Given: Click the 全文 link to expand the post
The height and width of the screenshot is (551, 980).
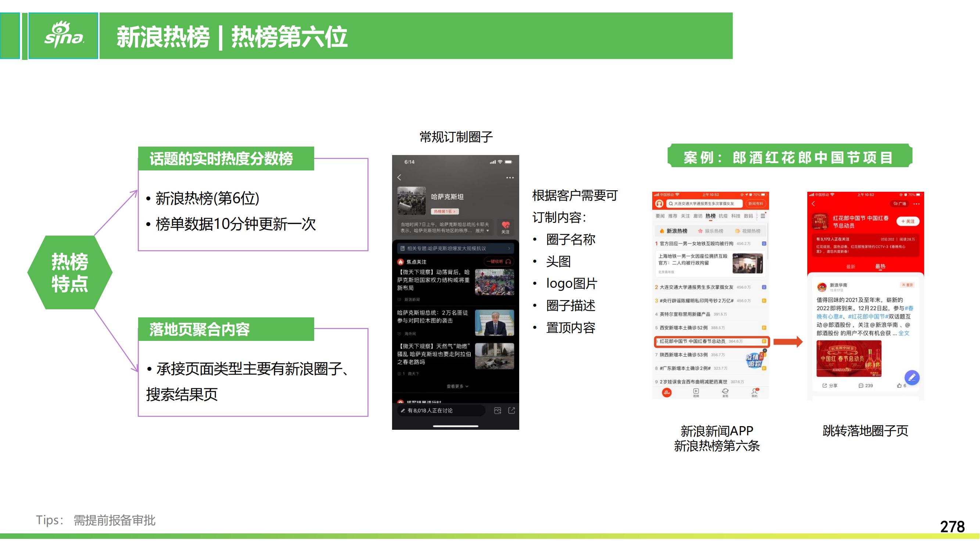Looking at the screenshot, I should point(904,333).
